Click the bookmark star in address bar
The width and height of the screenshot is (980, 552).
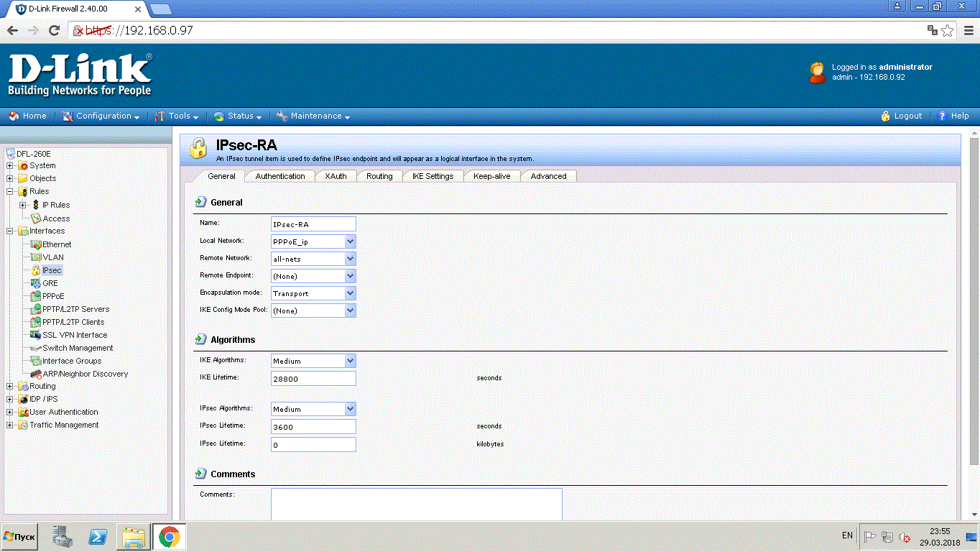coord(948,30)
